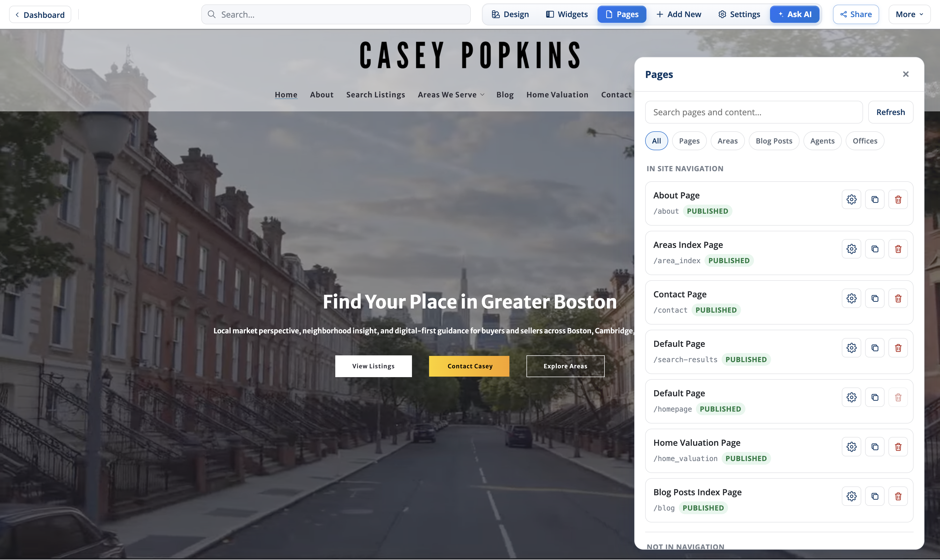Filter list by Offices chip

coord(865,141)
